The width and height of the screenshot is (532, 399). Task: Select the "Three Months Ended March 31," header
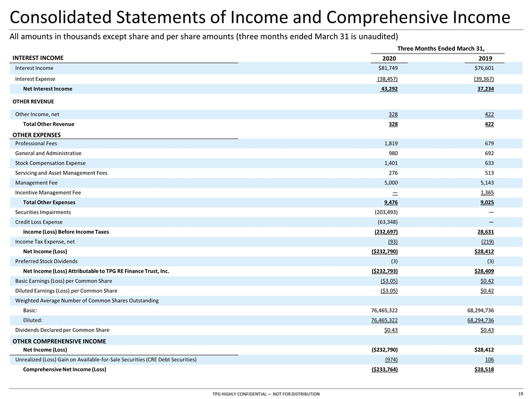click(x=441, y=49)
